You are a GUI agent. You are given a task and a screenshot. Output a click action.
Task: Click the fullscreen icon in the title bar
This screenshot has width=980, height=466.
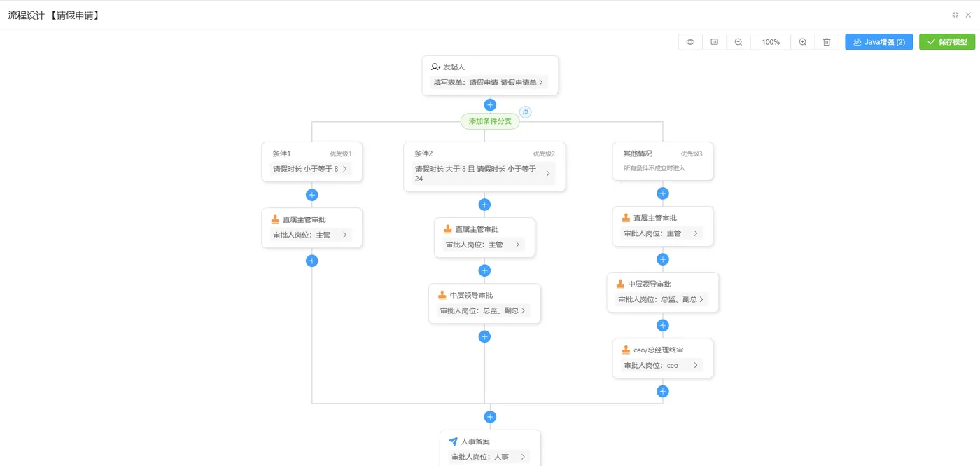point(955,14)
